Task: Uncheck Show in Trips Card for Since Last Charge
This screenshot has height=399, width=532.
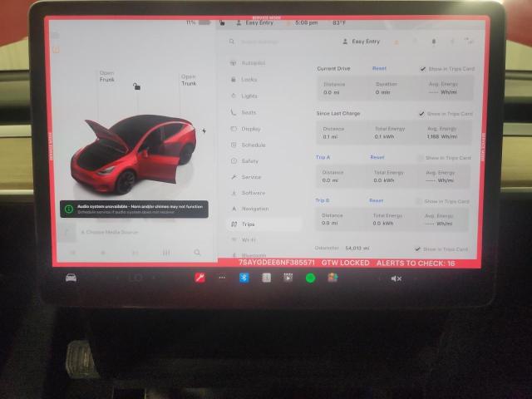Action: click(x=421, y=114)
